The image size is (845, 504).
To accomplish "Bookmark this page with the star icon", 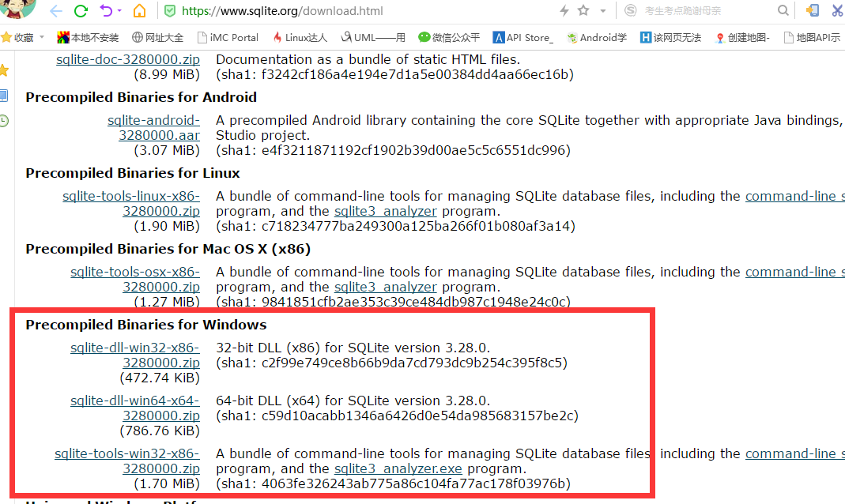I will [583, 10].
